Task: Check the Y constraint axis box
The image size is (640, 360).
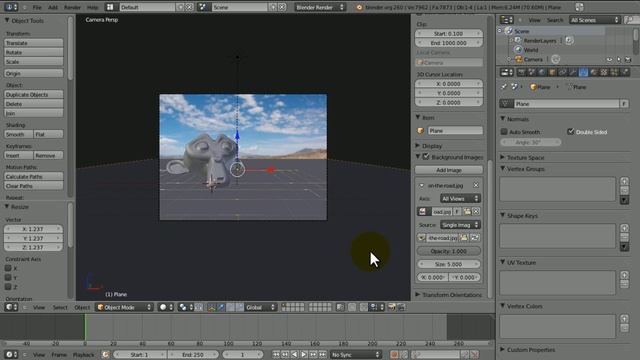Action: [8, 278]
